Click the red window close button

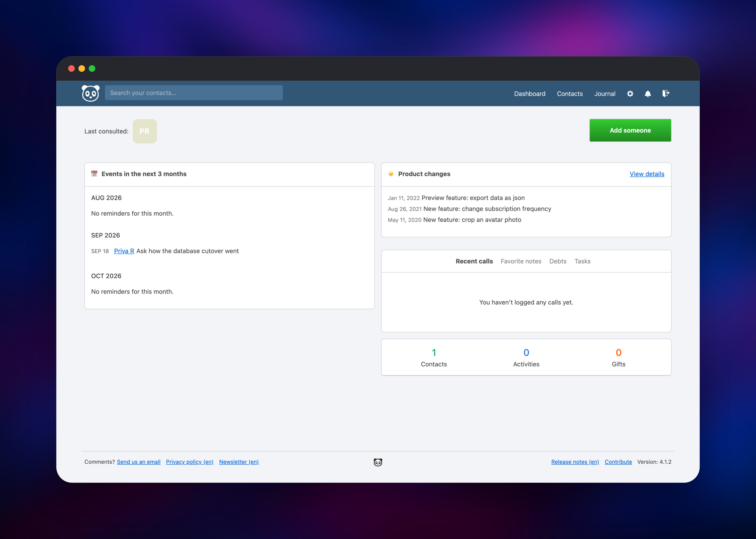(x=71, y=68)
